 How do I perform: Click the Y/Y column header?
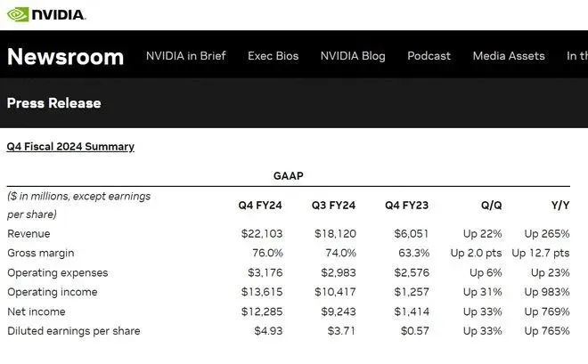tap(561, 206)
